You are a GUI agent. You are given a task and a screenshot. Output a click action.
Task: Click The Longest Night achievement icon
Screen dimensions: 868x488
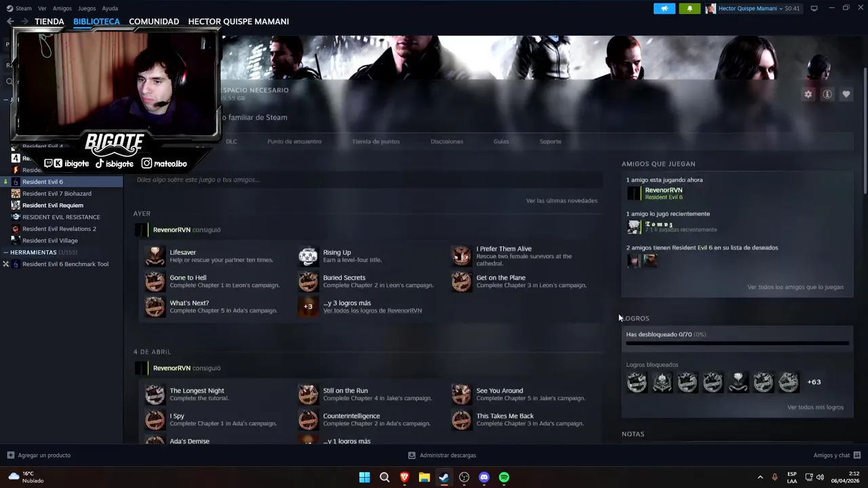point(155,394)
